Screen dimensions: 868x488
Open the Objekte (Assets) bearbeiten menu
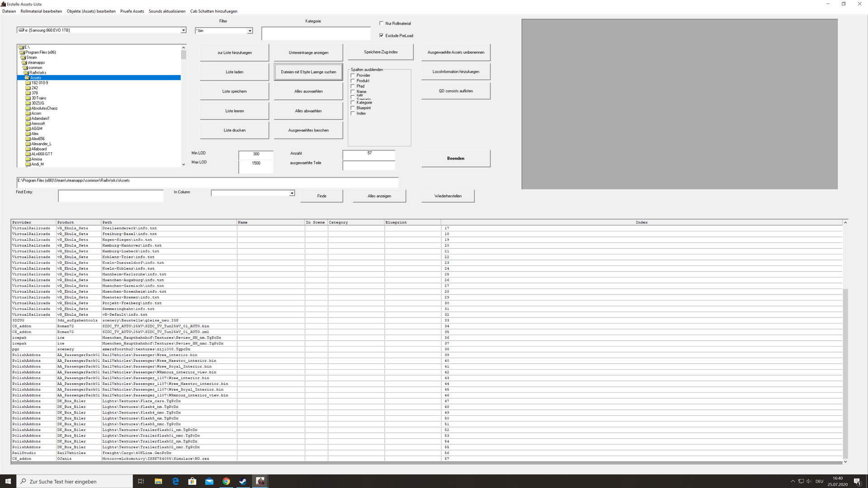[x=91, y=11]
